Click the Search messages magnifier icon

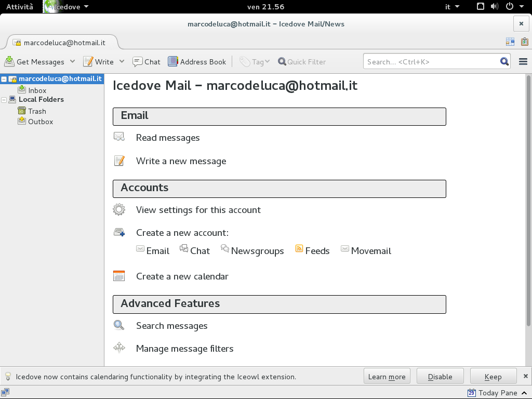[x=119, y=325]
